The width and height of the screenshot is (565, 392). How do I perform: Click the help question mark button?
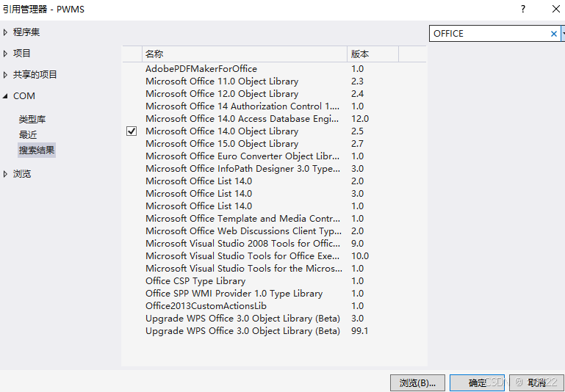pos(523,9)
